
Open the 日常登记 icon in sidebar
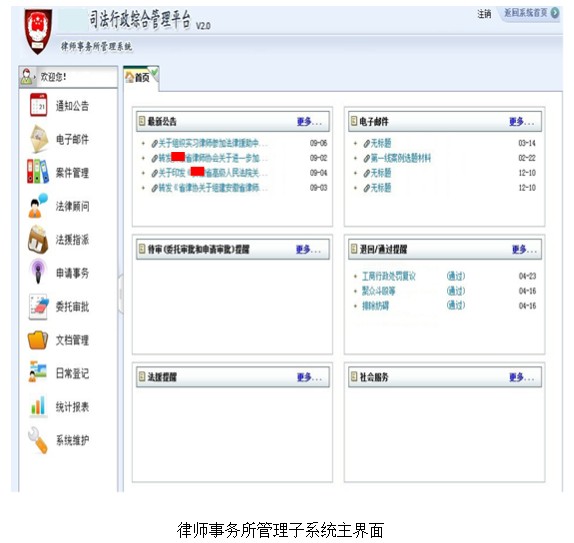tap(38, 372)
